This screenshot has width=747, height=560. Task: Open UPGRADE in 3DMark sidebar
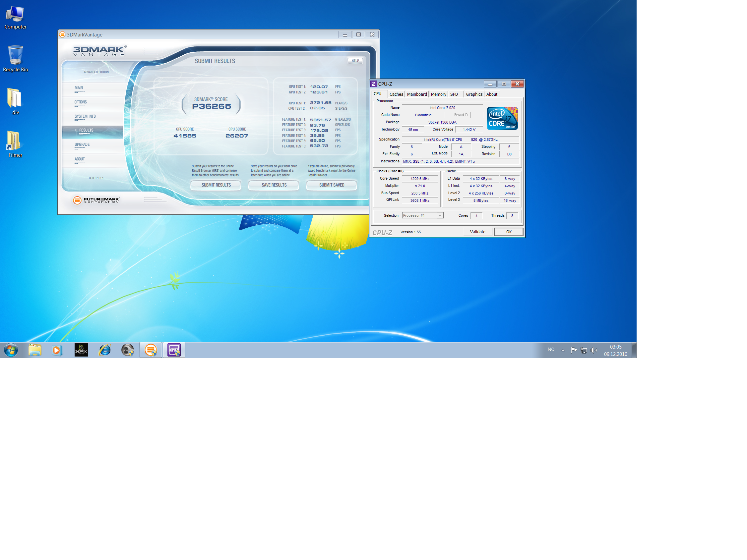(93, 146)
